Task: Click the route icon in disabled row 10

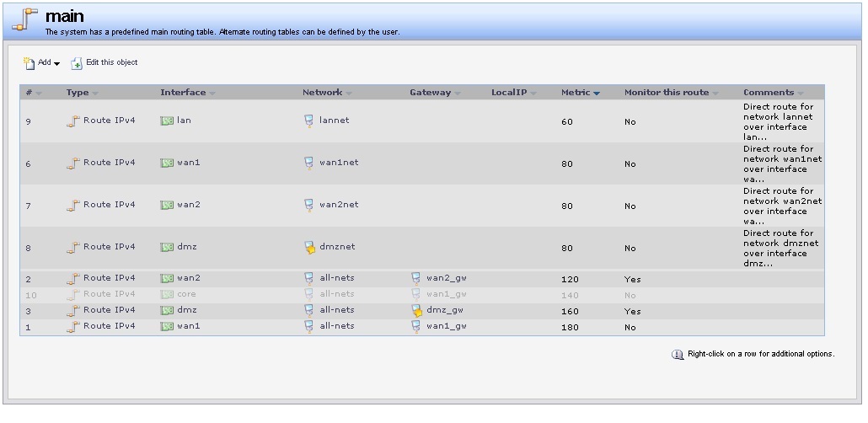Action: coord(73,295)
